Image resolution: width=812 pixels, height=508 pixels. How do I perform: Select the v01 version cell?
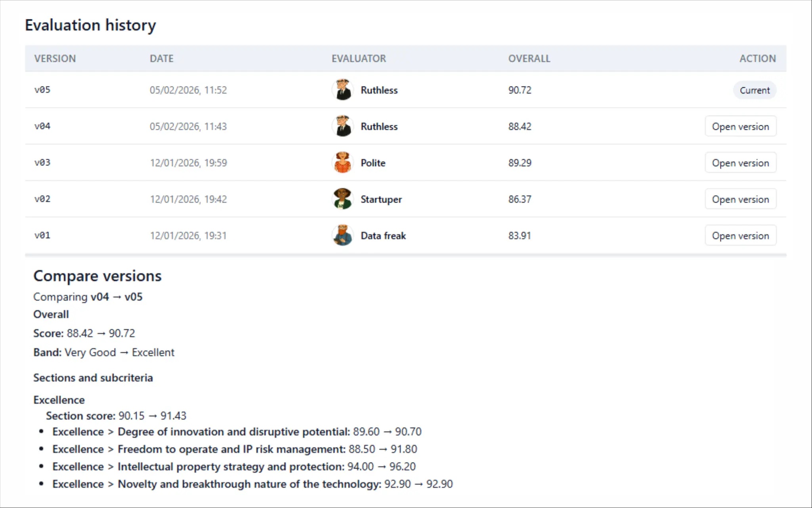click(x=42, y=236)
